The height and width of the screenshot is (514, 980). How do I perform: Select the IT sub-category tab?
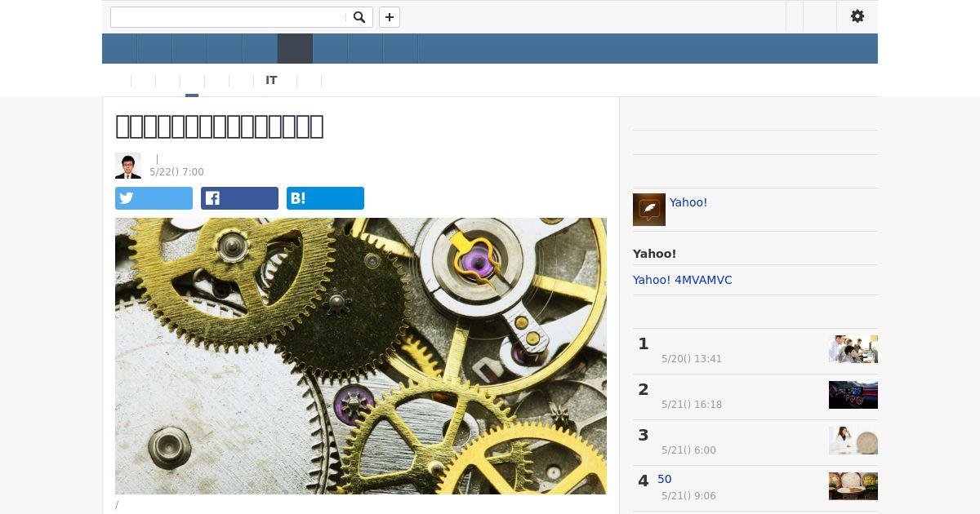point(271,80)
